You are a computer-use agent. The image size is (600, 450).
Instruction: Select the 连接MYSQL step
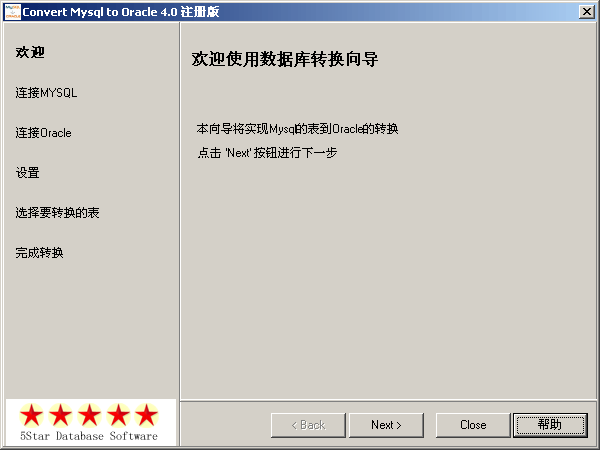[46, 93]
